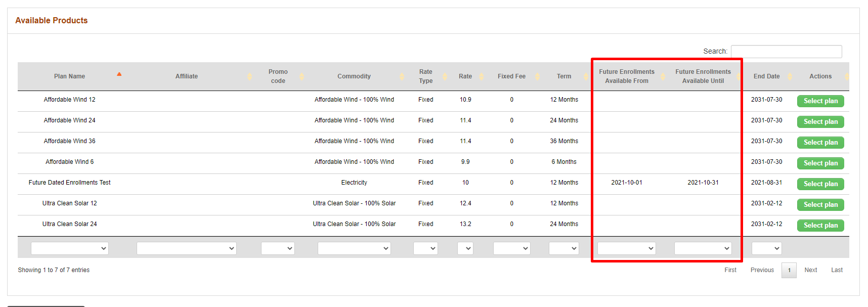
Task: Click the 10.9 rate value
Action: tap(465, 100)
